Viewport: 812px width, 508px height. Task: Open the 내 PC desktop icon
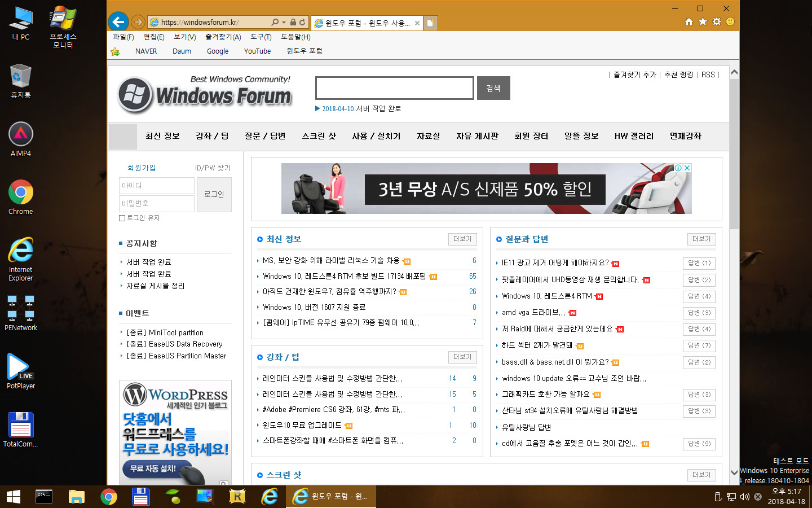(x=21, y=23)
